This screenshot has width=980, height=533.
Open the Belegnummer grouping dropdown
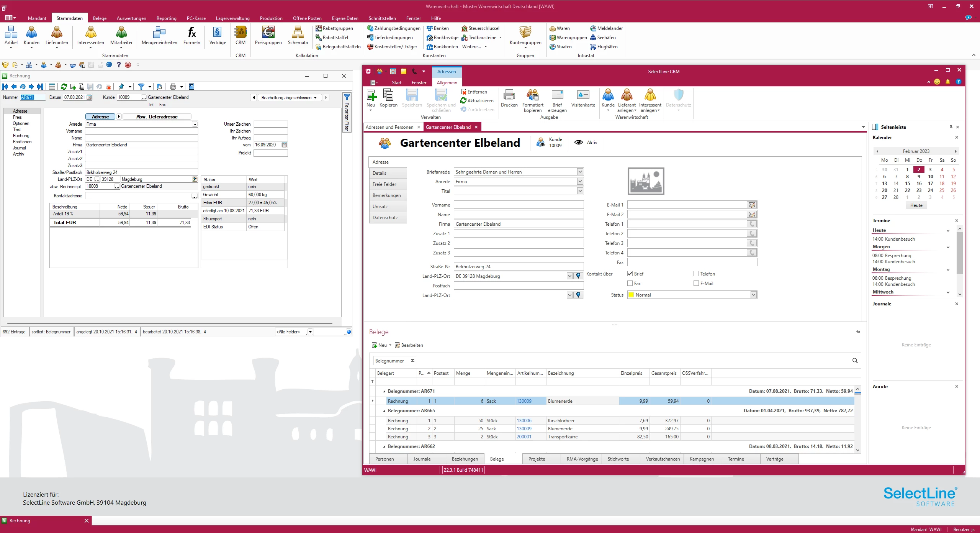(412, 361)
